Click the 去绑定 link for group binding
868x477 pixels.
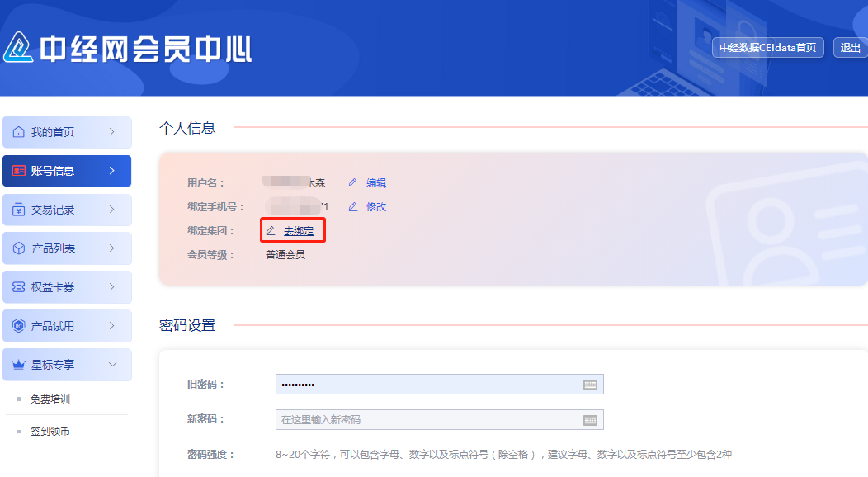299,231
